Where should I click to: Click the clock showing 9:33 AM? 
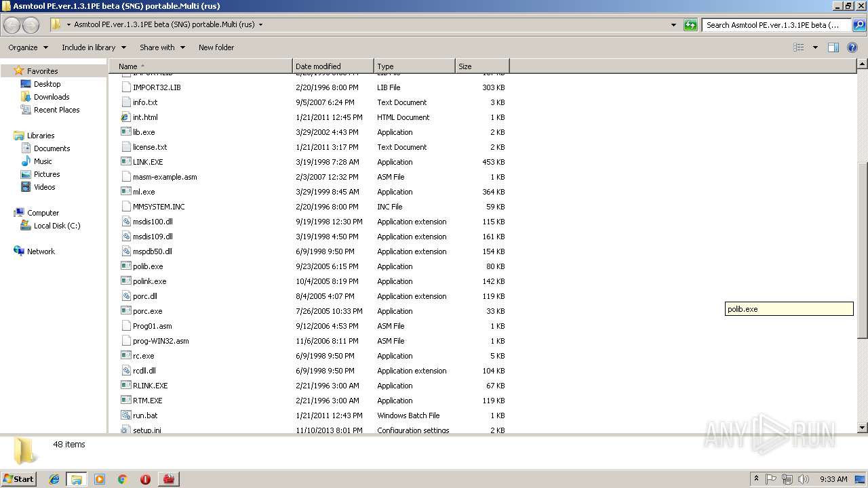[x=833, y=479]
